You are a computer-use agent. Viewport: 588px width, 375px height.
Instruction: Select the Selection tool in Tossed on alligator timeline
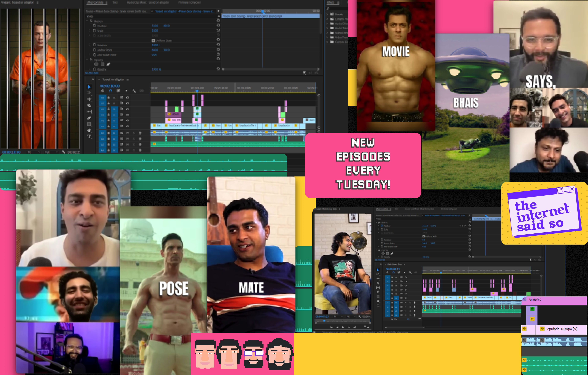(89, 87)
